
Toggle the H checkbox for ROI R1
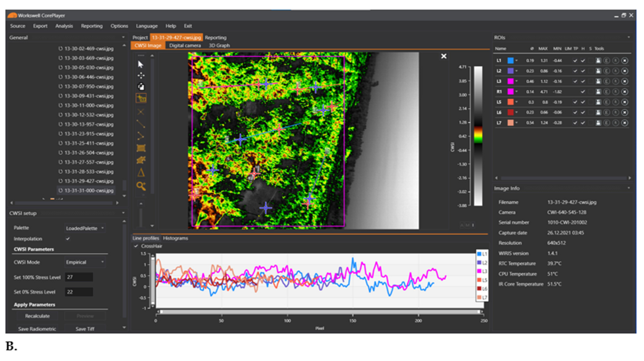pyautogui.click(x=583, y=92)
